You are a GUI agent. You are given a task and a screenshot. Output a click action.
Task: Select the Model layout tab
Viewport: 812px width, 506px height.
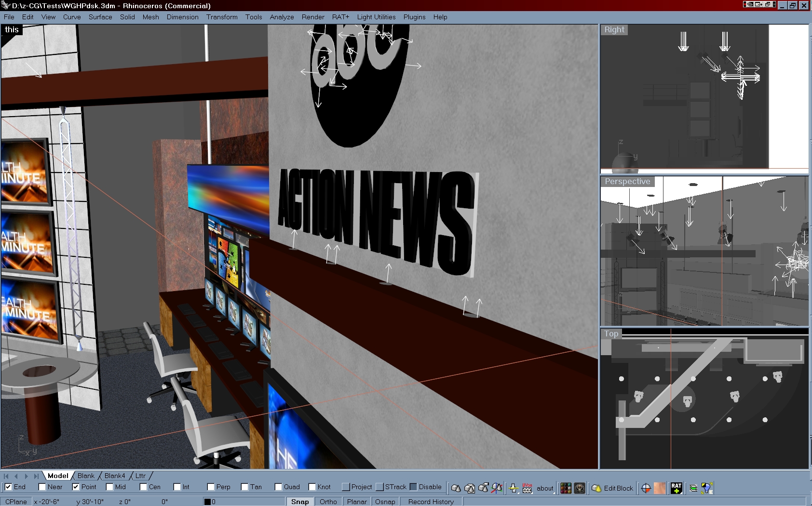[x=58, y=476]
